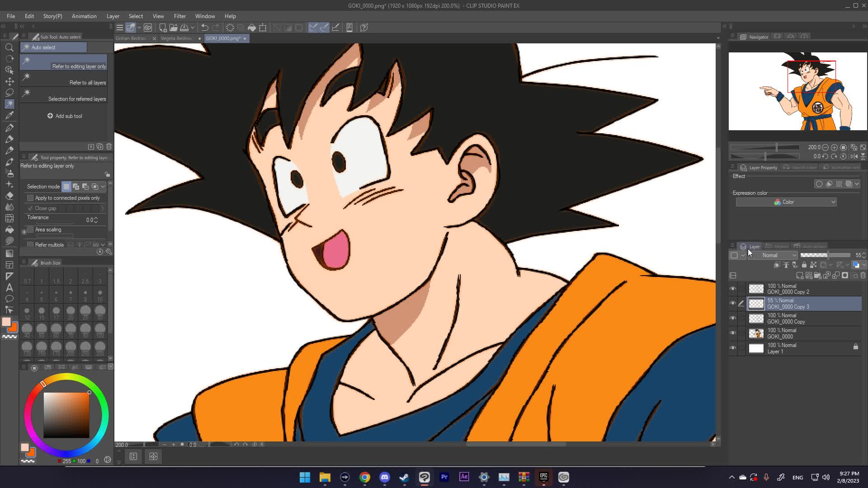Toggle visibility of Layer 1
868x488 pixels.
(x=733, y=348)
